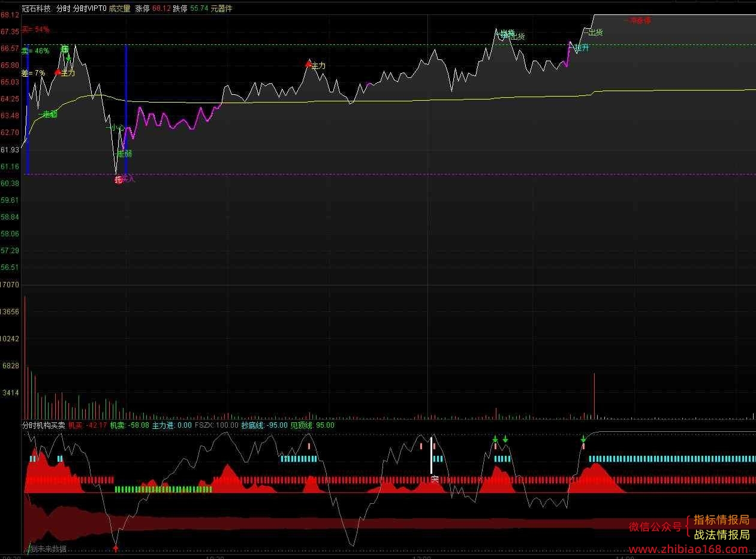Click the 64.25 price on the price axis
This screenshot has width=756, height=559.
10,98
